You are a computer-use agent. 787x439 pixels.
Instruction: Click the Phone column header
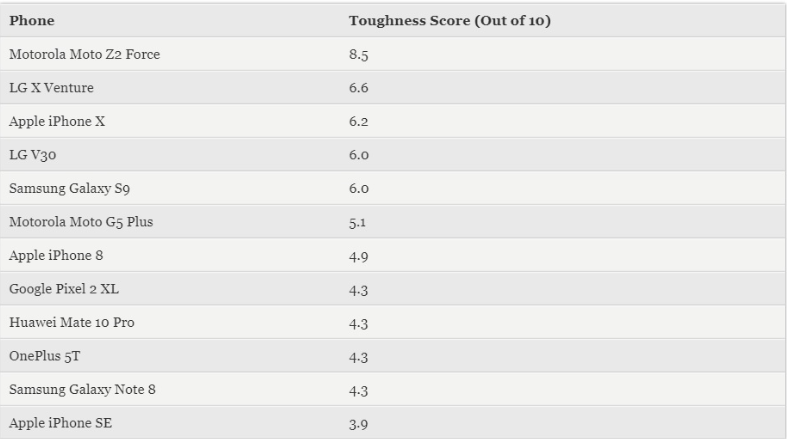(32, 21)
